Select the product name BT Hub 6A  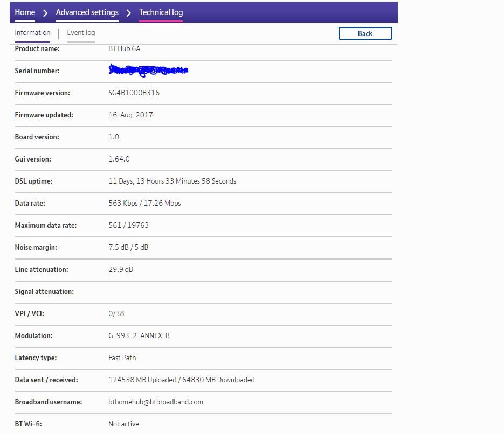(125, 49)
